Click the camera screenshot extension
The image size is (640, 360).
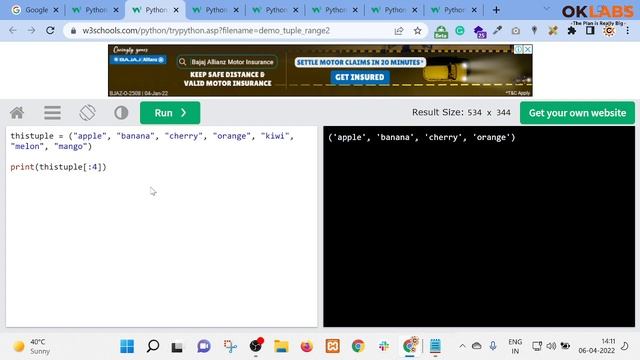[x=516, y=31]
